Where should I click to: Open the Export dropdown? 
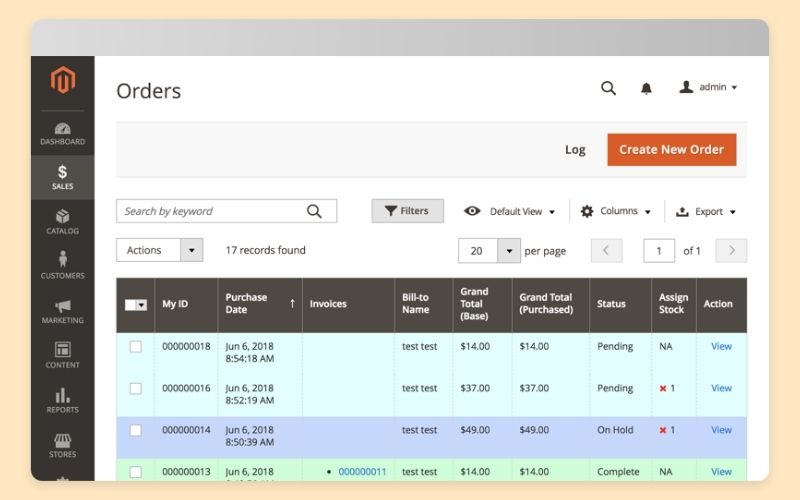click(x=706, y=211)
